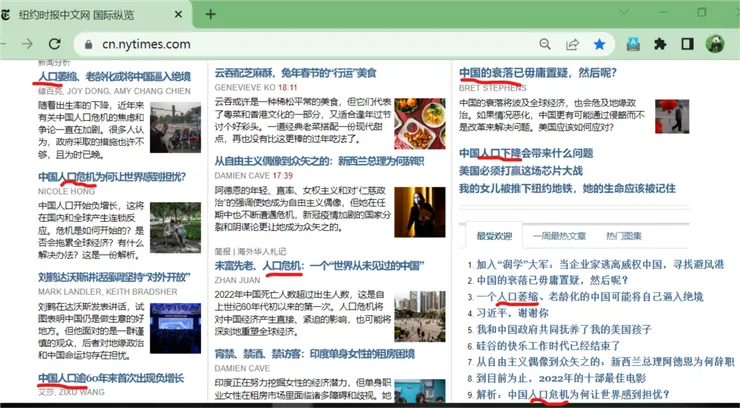The height and width of the screenshot is (408, 740).
Task: Expand the tab search chevron
Action: (624, 12)
